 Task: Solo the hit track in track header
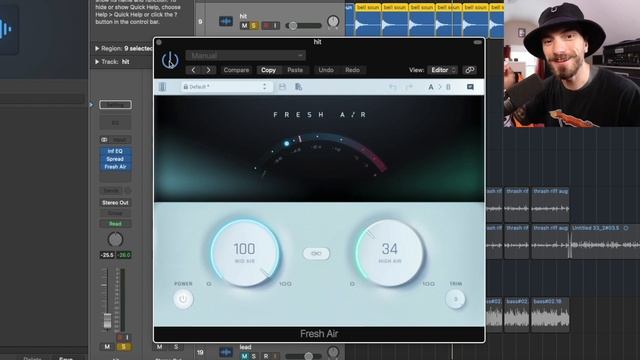(x=253, y=26)
